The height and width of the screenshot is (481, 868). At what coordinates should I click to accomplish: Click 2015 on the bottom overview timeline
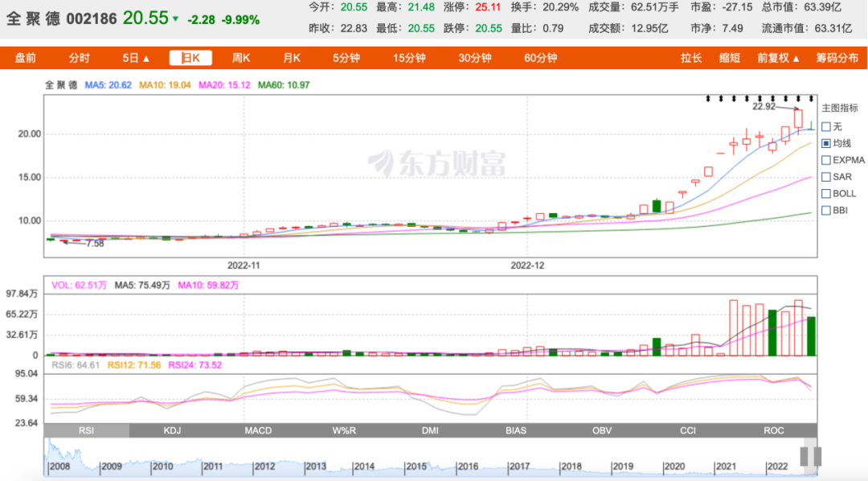coord(415,466)
